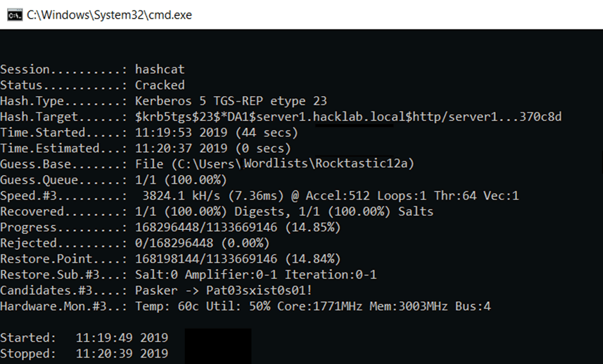
Task: Click the Time.Estimated 11:20:37 line
Action: point(146,149)
